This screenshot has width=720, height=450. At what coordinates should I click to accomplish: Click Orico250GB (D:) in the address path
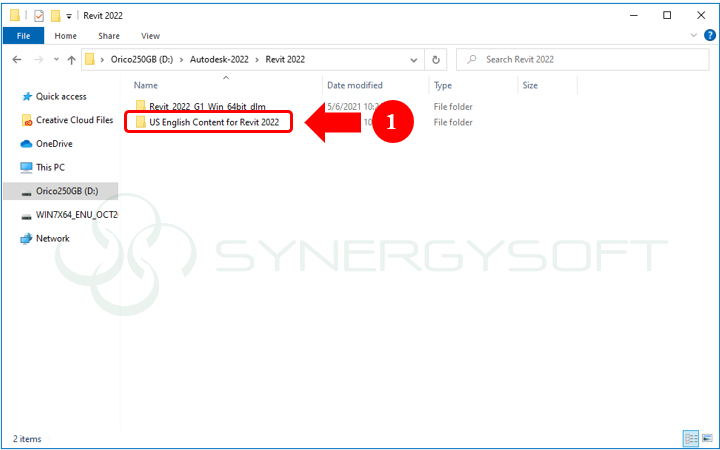coord(142,60)
